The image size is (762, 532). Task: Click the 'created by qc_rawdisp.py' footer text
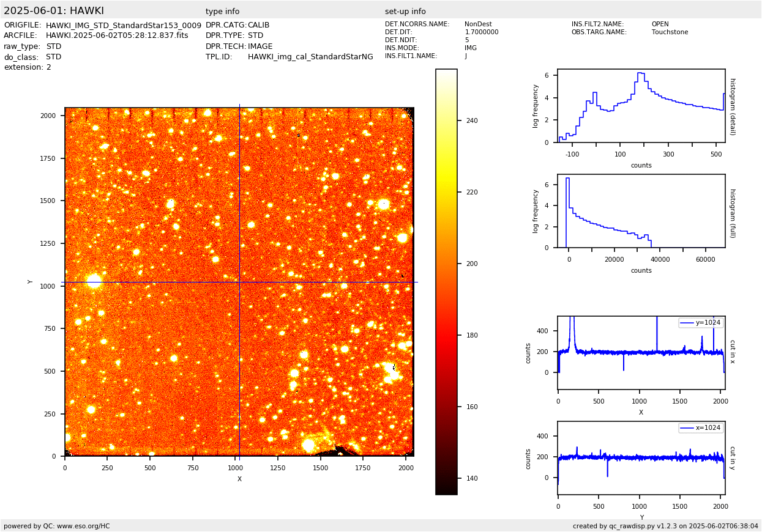coord(665,526)
